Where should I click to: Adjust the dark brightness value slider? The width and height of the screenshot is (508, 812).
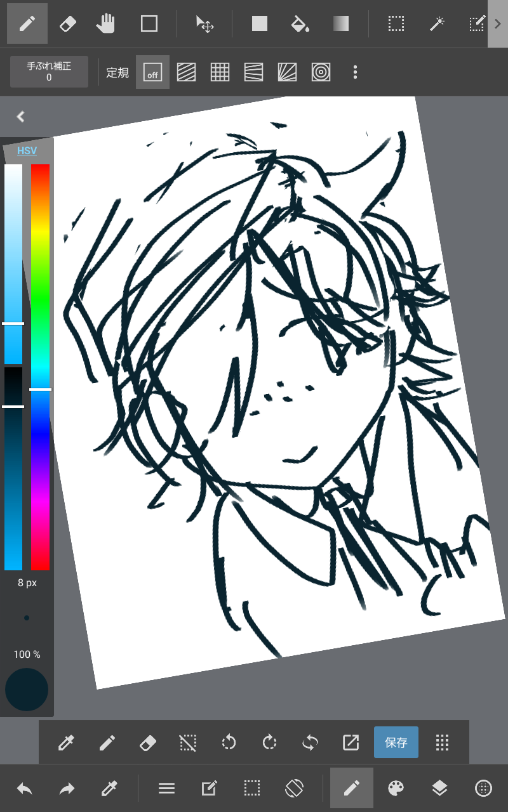tap(13, 469)
